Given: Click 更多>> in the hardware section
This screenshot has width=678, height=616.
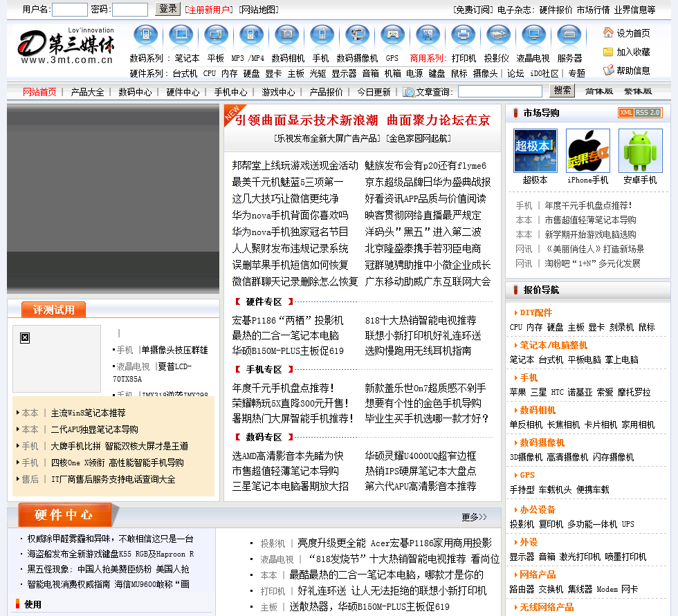Looking at the screenshot, I should click(474, 517).
